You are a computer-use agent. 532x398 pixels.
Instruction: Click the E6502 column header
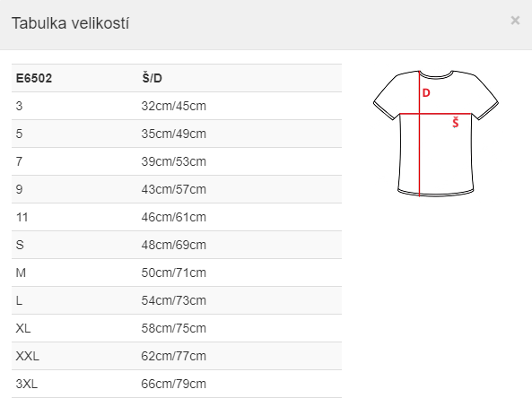pyautogui.click(x=34, y=78)
